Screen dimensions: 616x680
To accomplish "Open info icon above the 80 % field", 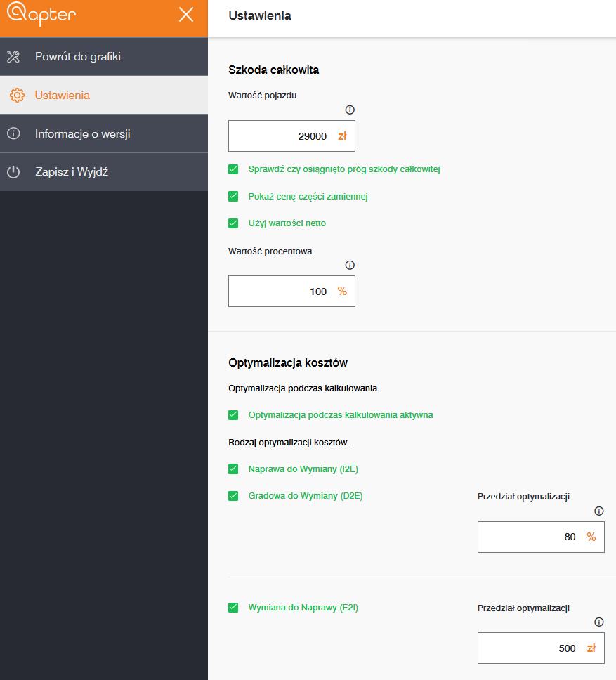I will (599, 511).
